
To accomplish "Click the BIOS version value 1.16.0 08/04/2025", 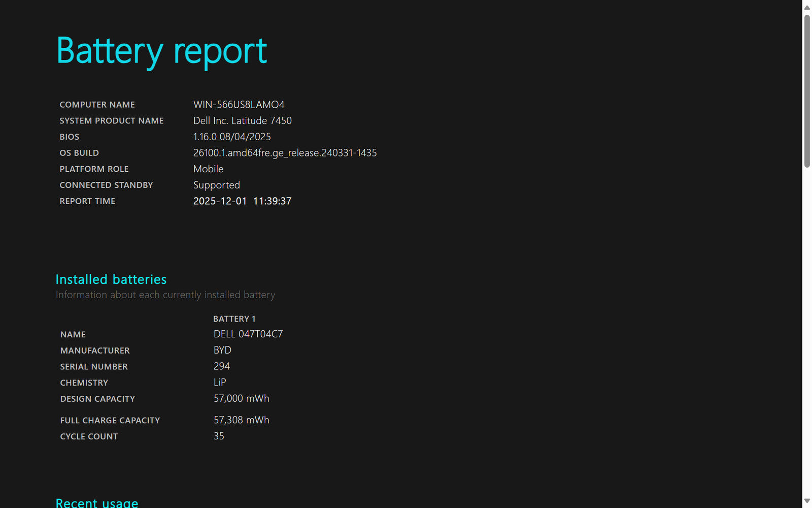I will (232, 137).
